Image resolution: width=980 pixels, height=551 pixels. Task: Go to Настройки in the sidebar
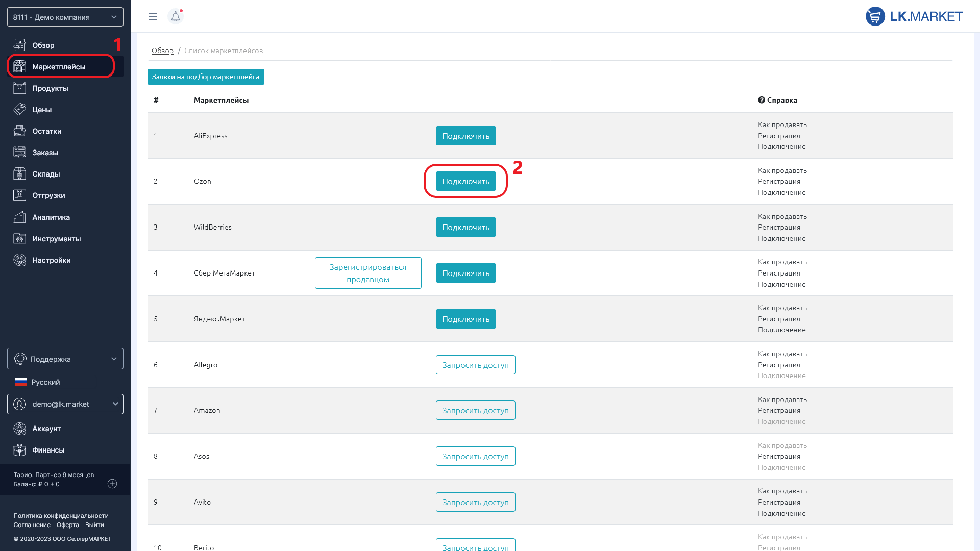(x=51, y=260)
